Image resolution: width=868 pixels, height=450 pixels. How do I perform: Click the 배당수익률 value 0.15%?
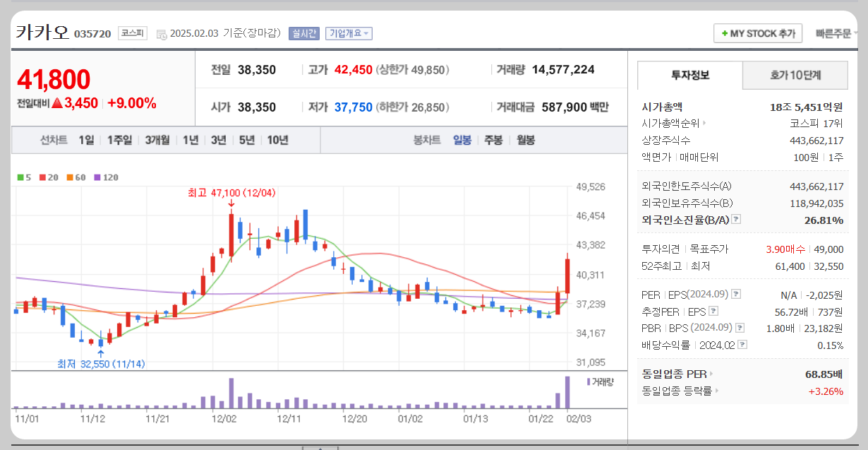[x=830, y=345]
